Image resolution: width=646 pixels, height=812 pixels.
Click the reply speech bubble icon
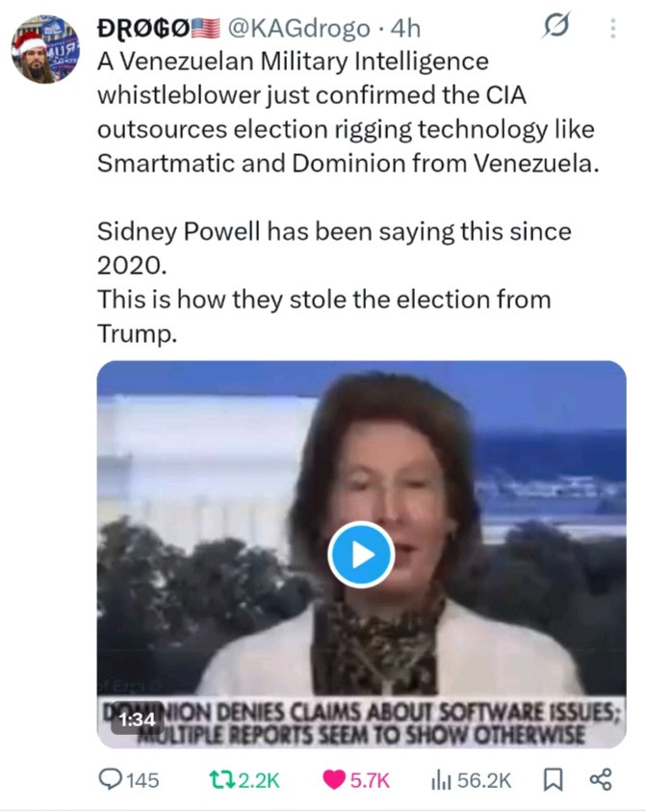pos(113,779)
